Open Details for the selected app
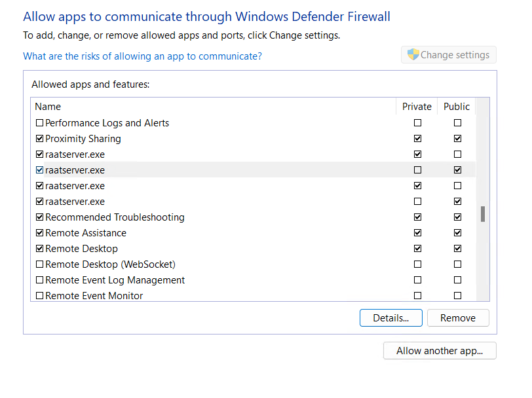The width and height of the screenshot is (532, 398). click(391, 318)
